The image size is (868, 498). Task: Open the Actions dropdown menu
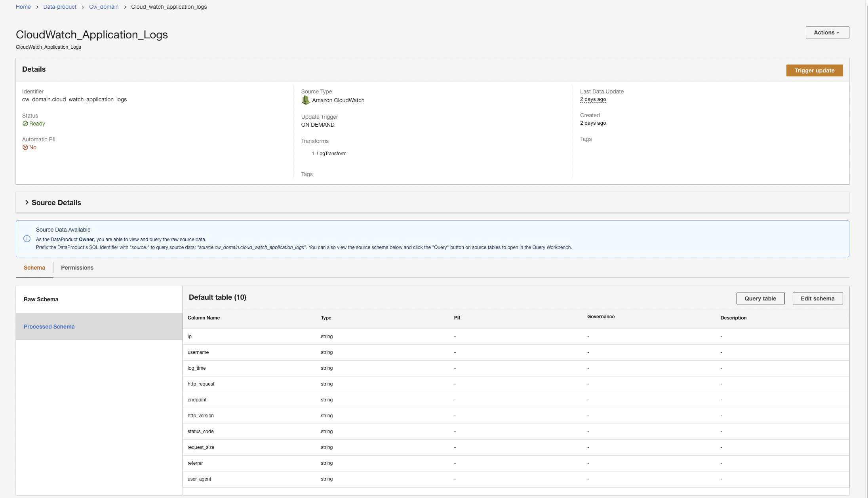(x=827, y=32)
